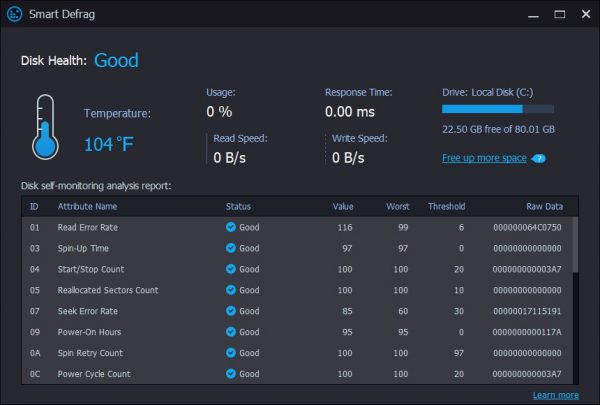Click the value 85 for Seek Error Rate

[x=347, y=311]
